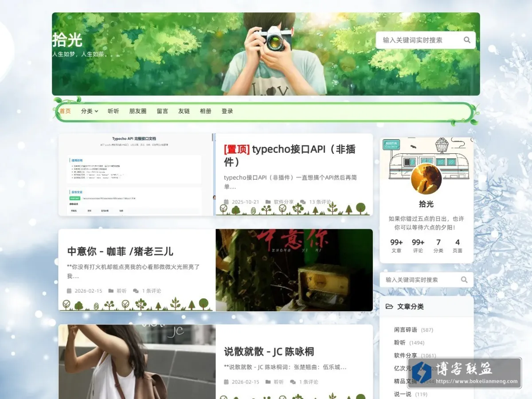Click 1 条评论 on 说散就散 post

(x=309, y=382)
